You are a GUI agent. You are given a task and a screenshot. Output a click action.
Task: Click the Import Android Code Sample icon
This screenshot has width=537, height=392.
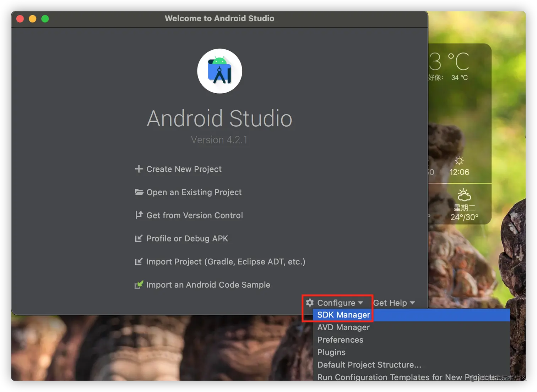coord(139,285)
